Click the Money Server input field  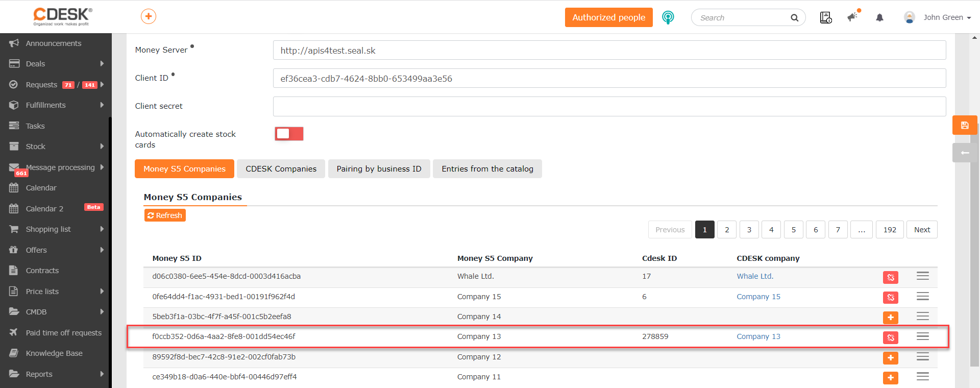(609, 51)
